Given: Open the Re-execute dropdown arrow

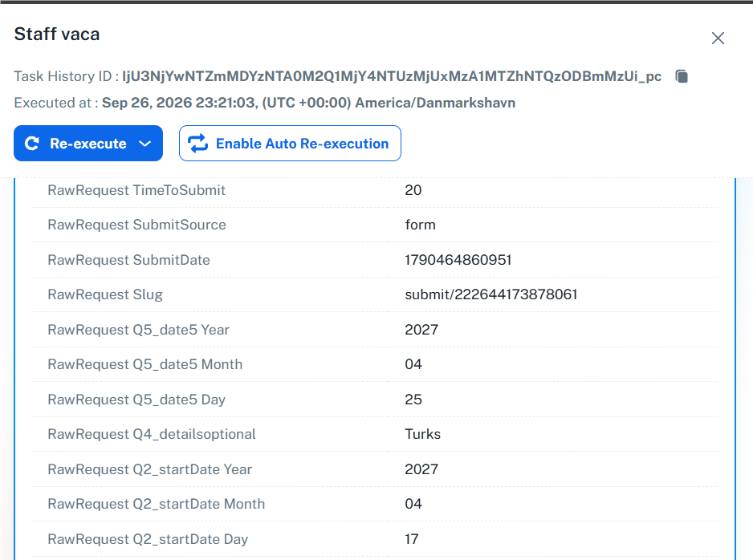Looking at the screenshot, I should point(145,144).
